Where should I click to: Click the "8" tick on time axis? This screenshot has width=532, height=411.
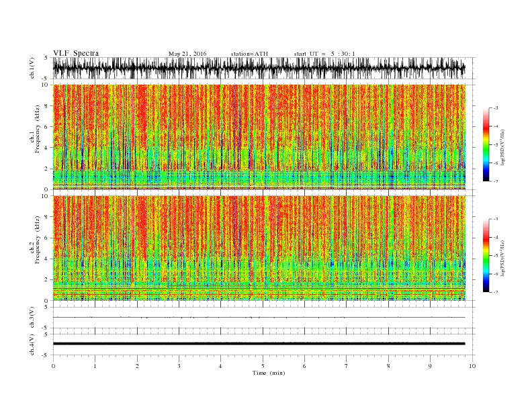388,366
